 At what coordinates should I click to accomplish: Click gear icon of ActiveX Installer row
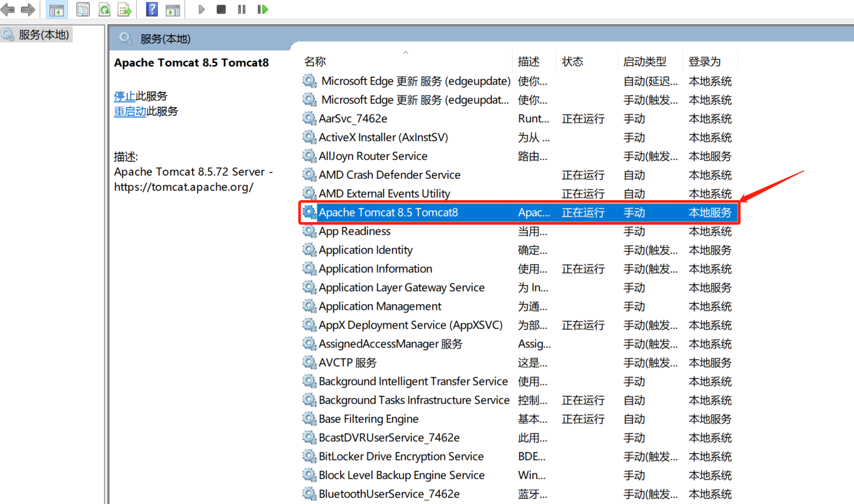pos(310,137)
